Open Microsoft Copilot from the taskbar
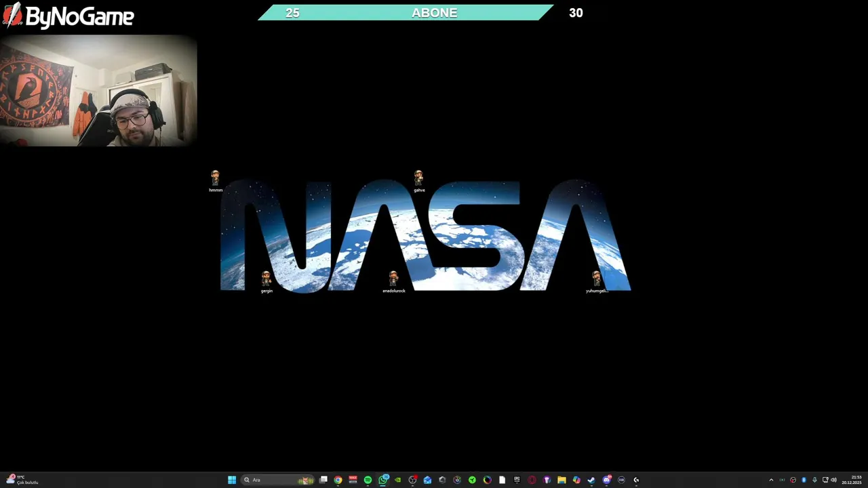Viewport: 868px width, 488px height. (x=576, y=480)
